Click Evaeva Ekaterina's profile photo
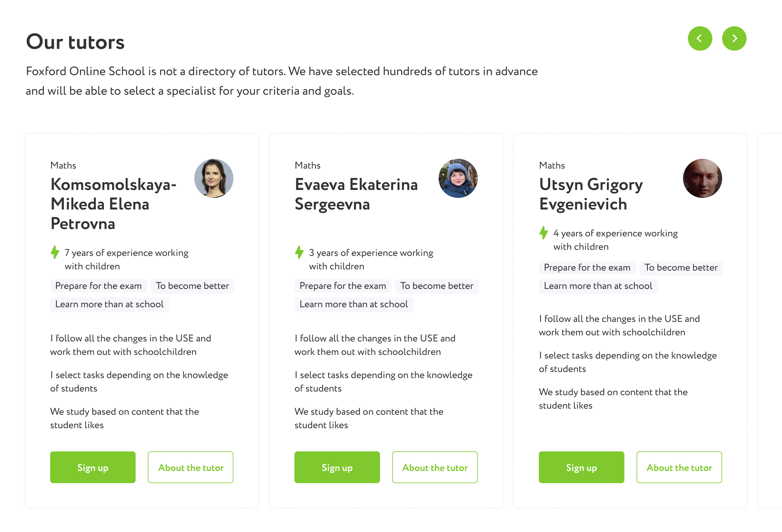The width and height of the screenshot is (782, 532). coord(458,178)
